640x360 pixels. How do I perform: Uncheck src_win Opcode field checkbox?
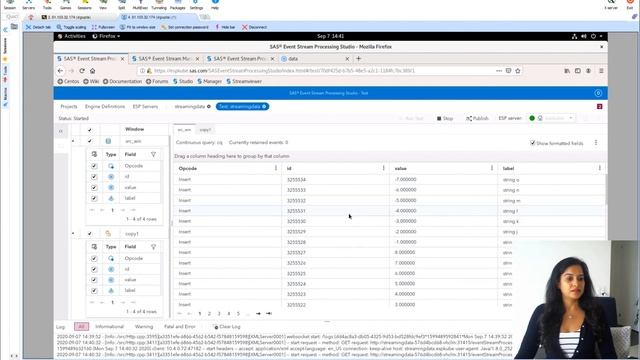click(x=94, y=166)
